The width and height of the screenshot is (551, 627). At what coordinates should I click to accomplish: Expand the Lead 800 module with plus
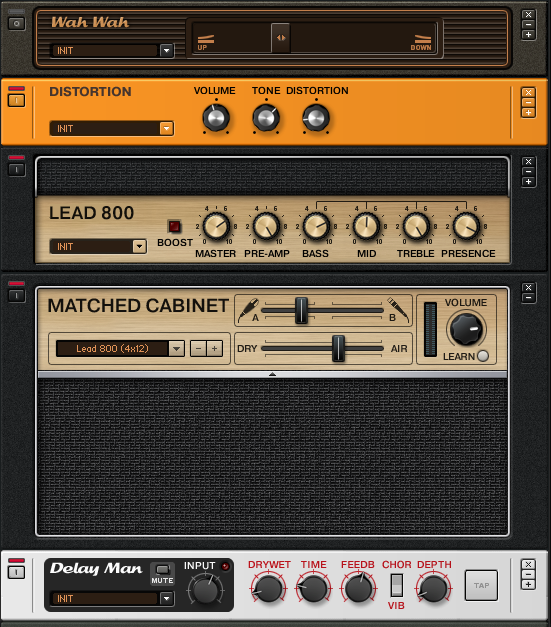(528, 182)
